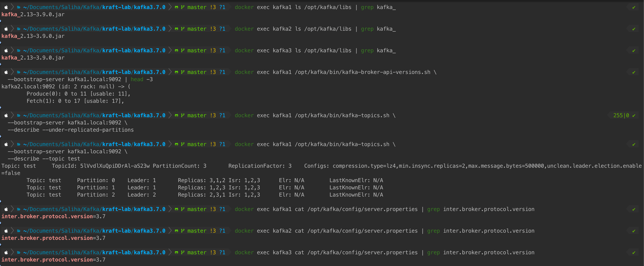The height and width of the screenshot is (266, 644).
Task: Click the Partition: 2 row of the test topic
Action: [x=96, y=195]
